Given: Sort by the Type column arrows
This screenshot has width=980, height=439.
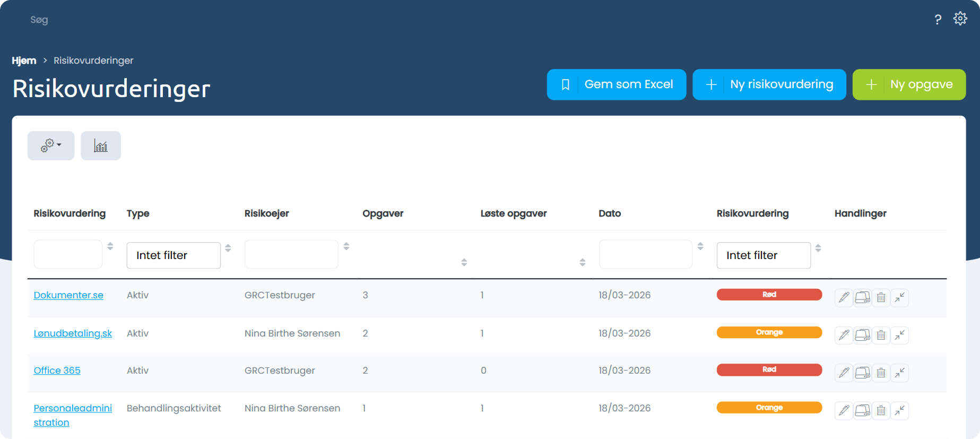Looking at the screenshot, I should tap(228, 248).
